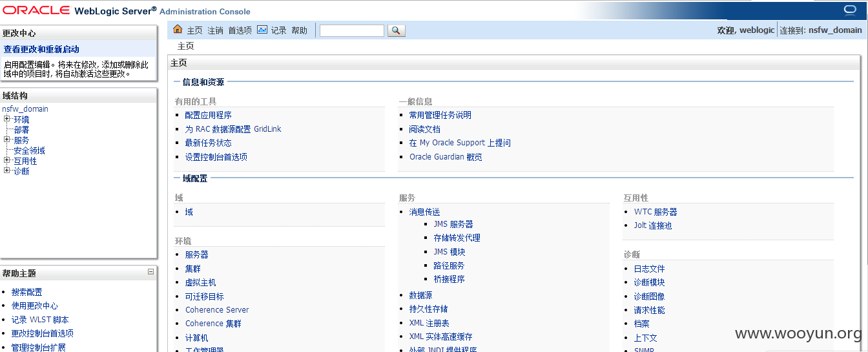
Task: Open 搜索配置 help topic
Action: [x=26, y=292]
